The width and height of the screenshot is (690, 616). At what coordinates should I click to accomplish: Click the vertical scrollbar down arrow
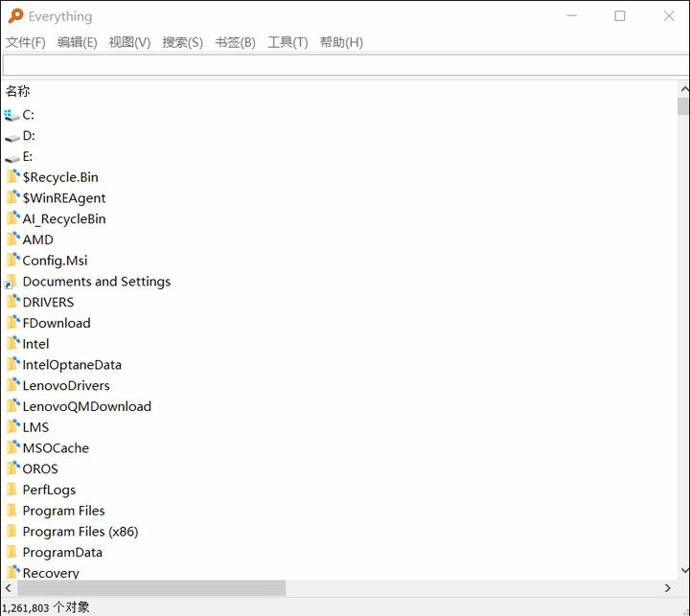pyautogui.click(x=684, y=570)
